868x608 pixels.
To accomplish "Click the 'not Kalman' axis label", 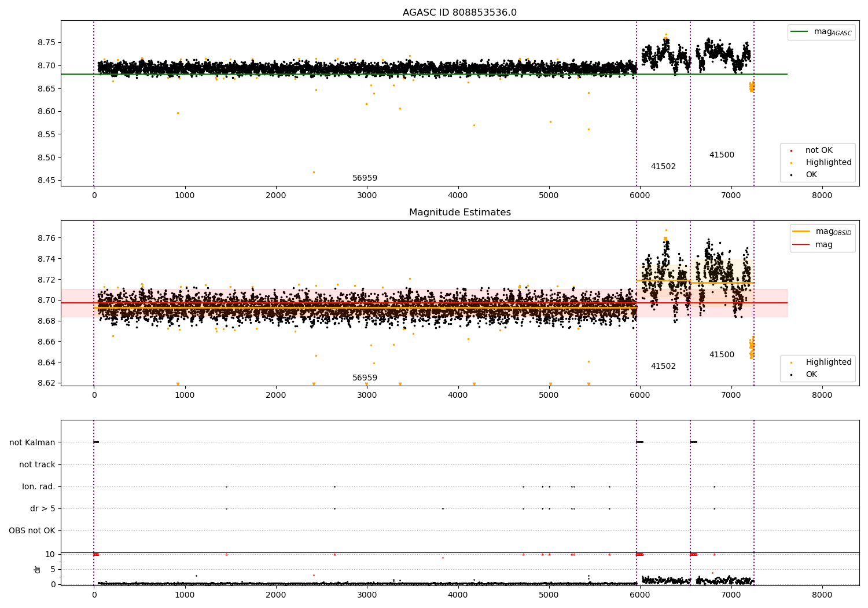I will [32, 443].
